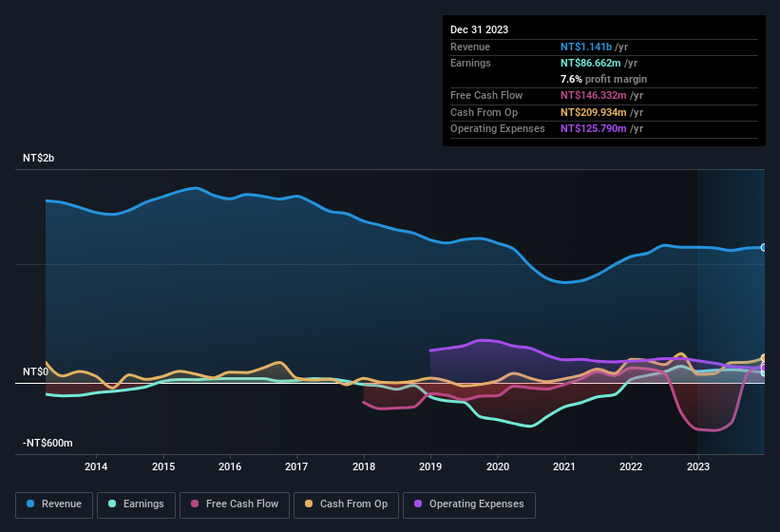The height and width of the screenshot is (532, 780).
Task: Click the Revenue row label in tooltip
Action: [x=470, y=47]
